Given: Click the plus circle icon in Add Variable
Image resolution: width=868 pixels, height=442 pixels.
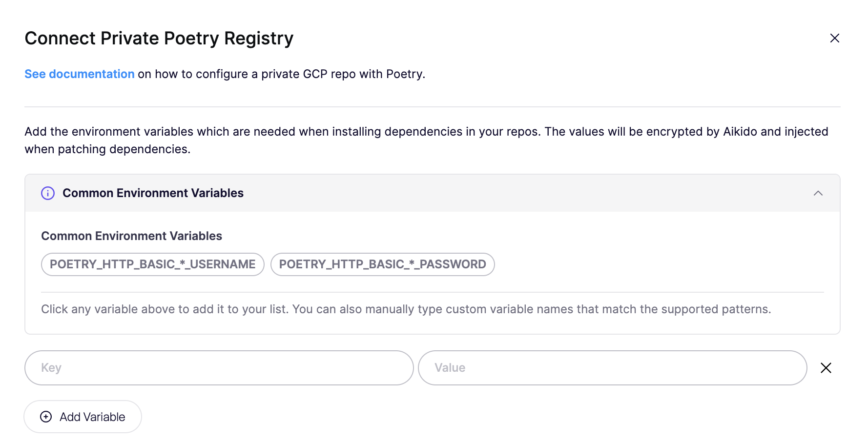Looking at the screenshot, I should [x=46, y=417].
